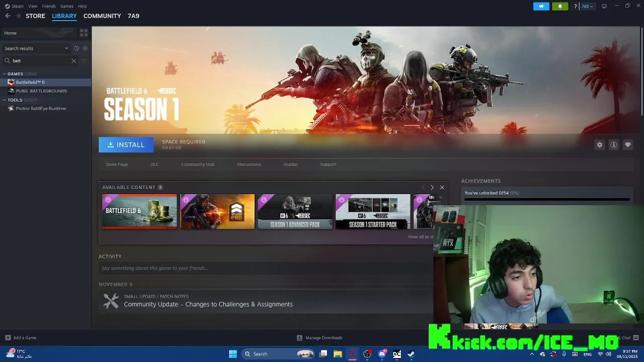Click the library search field containing batt

tap(40, 61)
